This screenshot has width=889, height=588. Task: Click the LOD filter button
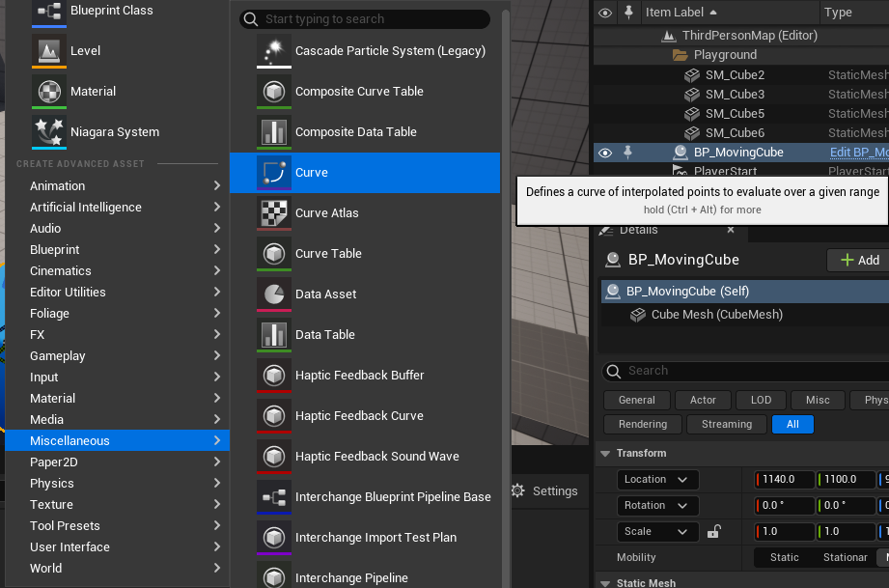tap(761, 400)
